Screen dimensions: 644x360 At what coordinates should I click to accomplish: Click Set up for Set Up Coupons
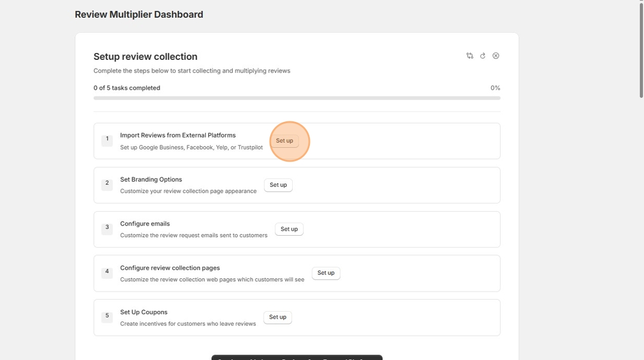coord(278,317)
